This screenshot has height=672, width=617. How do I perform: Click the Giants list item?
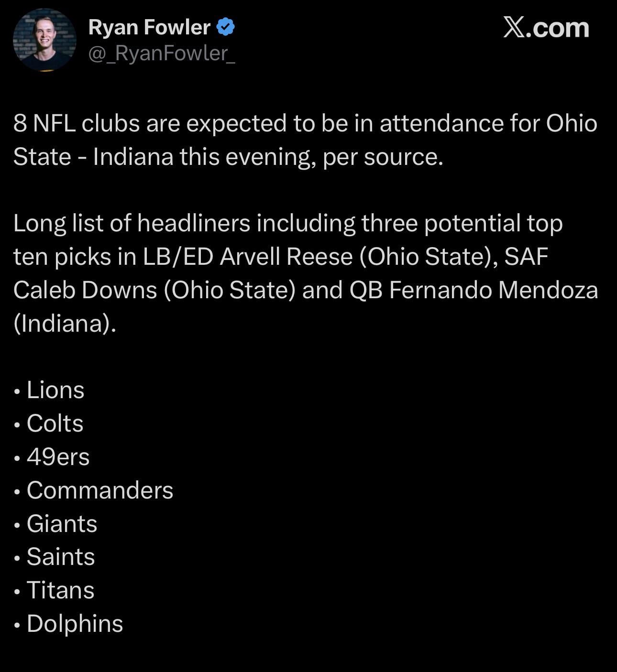(62, 524)
